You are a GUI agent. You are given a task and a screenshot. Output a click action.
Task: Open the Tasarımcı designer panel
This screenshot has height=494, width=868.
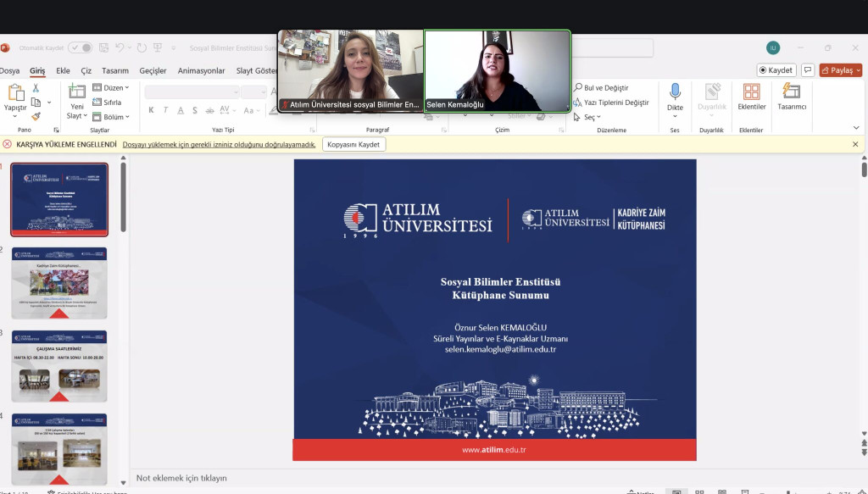[x=792, y=92]
